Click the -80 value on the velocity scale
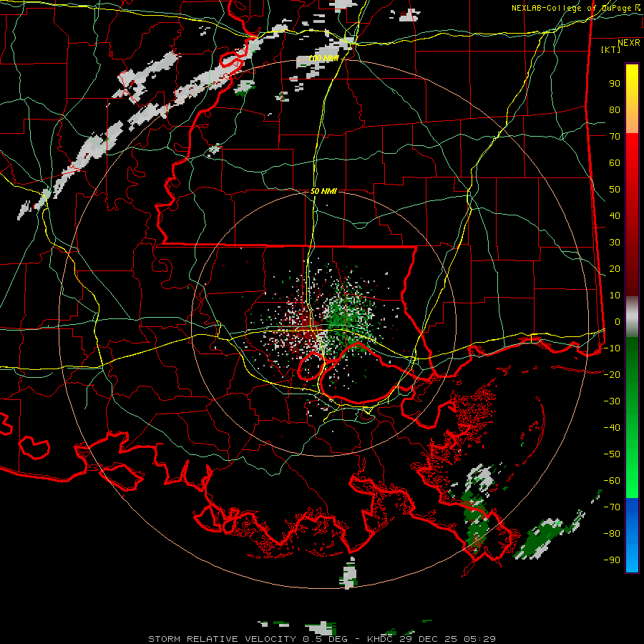The image size is (644, 644). (x=612, y=534)
